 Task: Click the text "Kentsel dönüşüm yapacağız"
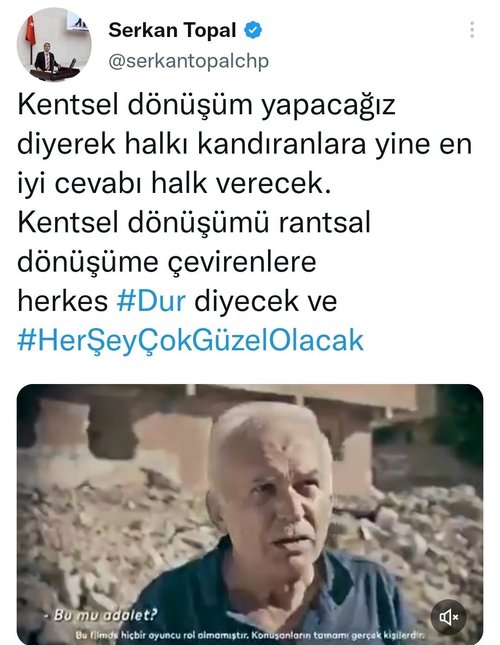click(206, 105)
